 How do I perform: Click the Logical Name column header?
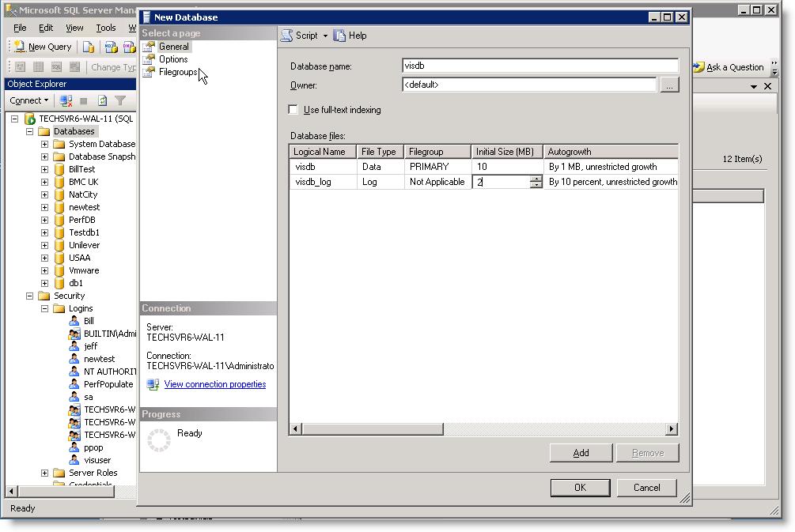323,152
